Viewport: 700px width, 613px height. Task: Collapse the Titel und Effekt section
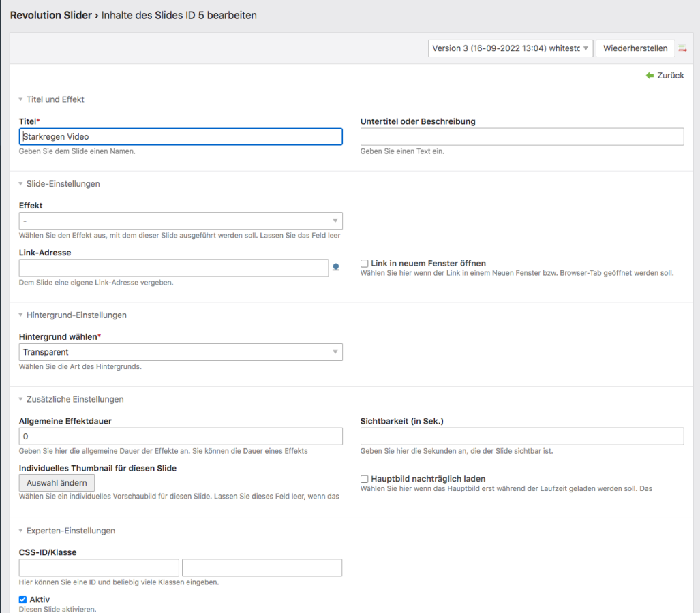(21, 99)
